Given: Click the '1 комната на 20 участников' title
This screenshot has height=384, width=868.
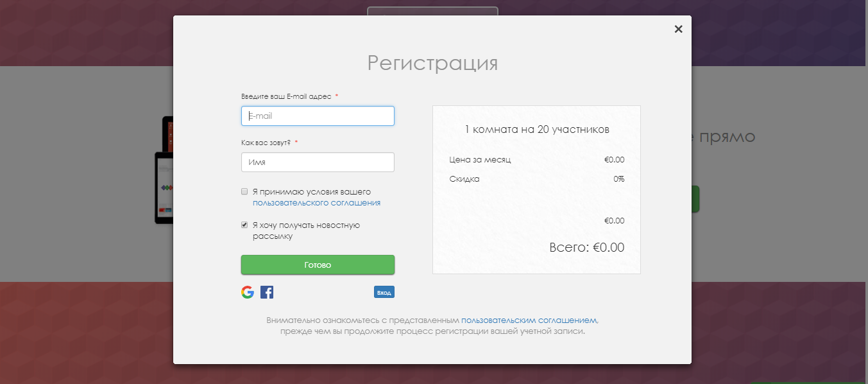Looking at the screenshot, I should point(536,130).
